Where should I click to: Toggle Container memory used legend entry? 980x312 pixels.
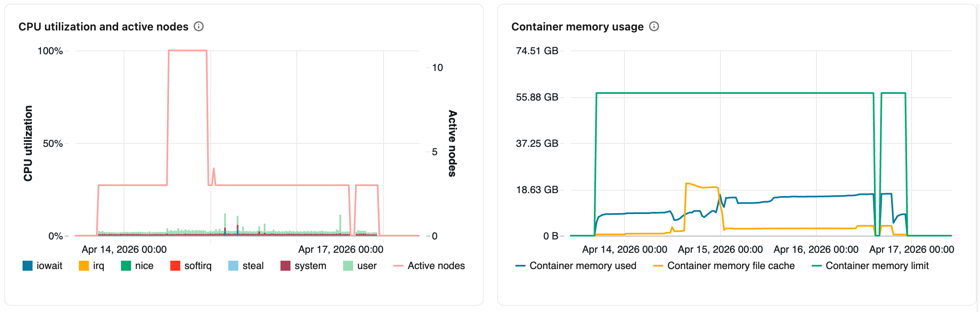(x=520, y=266)
